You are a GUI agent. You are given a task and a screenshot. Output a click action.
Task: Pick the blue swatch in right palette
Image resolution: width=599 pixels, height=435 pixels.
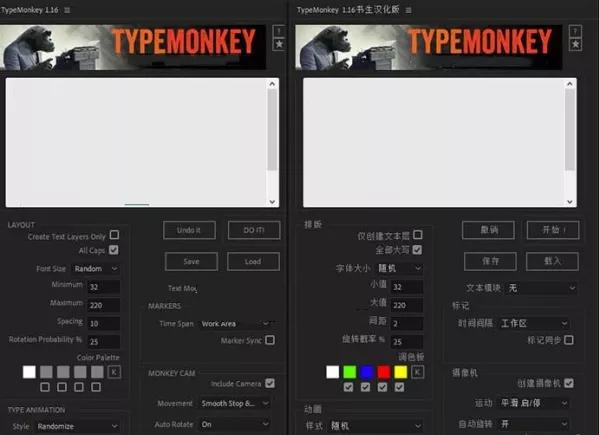[367, 372]
